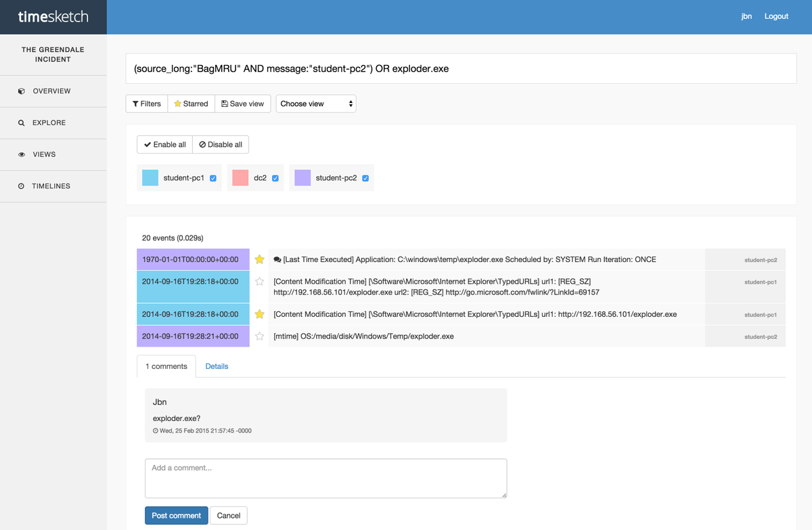Expand the Filters panel
Viewport: 812px width, 530px height.
[147, 104]
